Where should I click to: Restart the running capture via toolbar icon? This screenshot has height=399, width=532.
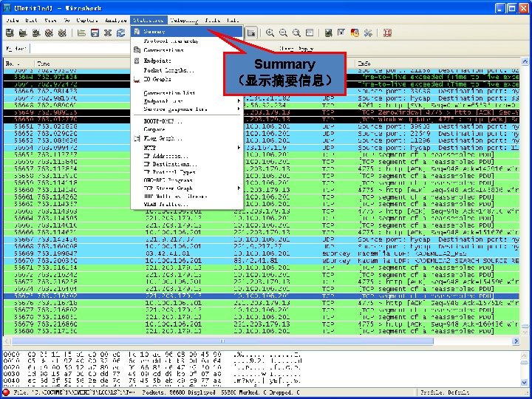(x=62, y=33)
